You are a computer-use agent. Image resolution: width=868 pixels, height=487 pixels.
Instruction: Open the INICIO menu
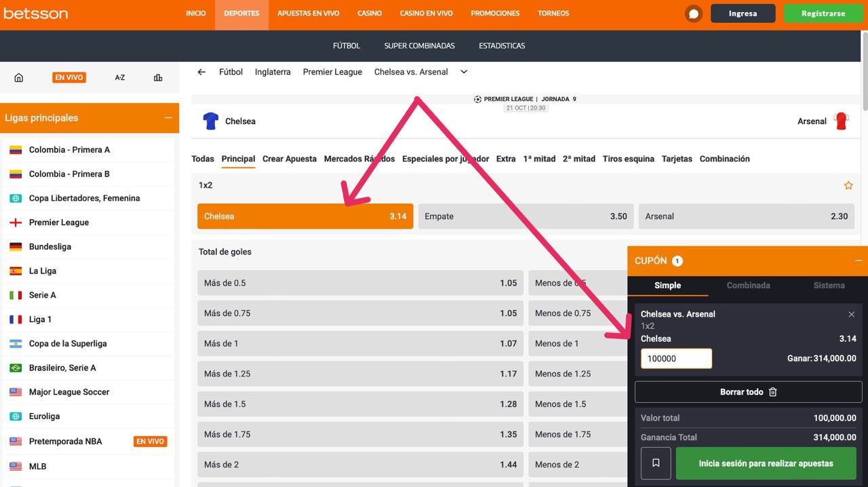(x=196, y=14)
